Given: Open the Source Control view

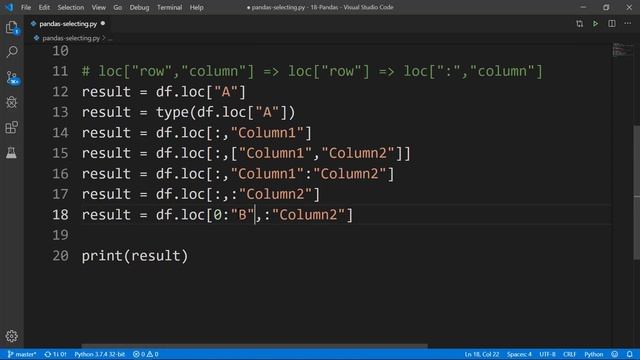Looking at the screenshot, I should 12,78.
